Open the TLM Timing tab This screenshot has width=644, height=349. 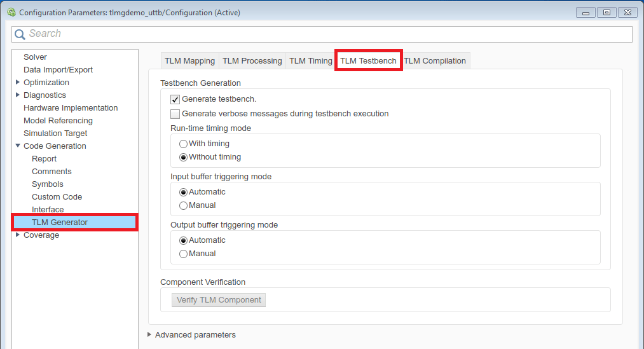[x=310, y=61]
